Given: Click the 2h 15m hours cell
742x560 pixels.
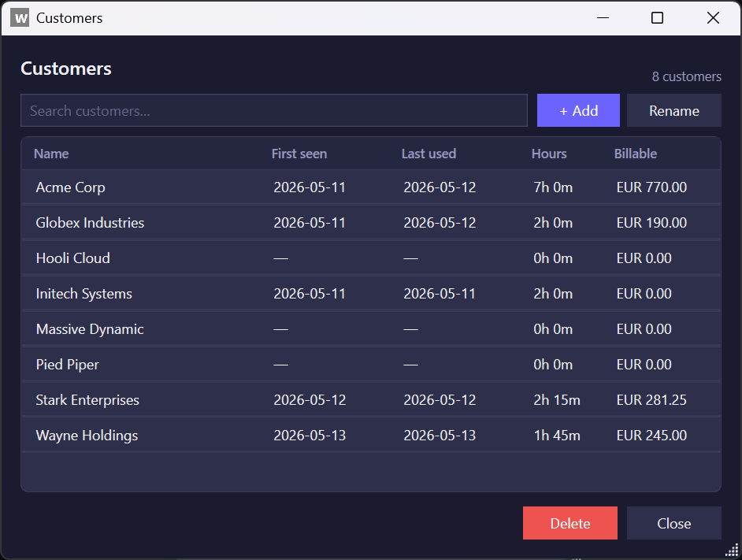Looking at the screenshot, I should [x=557, y=400].
